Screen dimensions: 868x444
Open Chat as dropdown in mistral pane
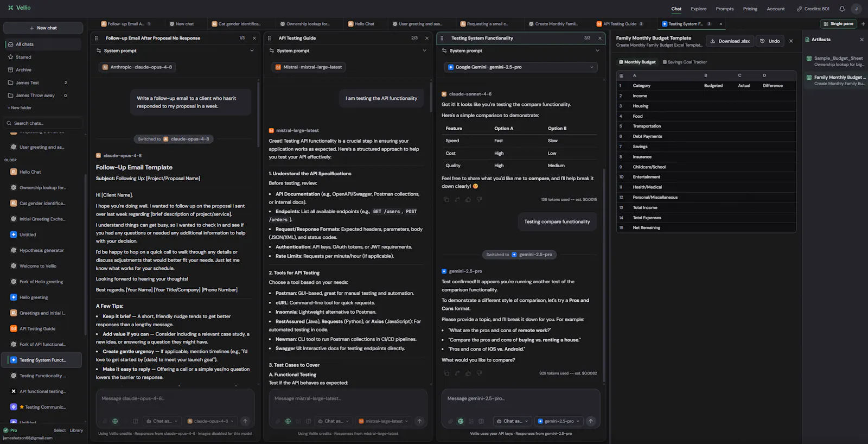pos(334,421)
